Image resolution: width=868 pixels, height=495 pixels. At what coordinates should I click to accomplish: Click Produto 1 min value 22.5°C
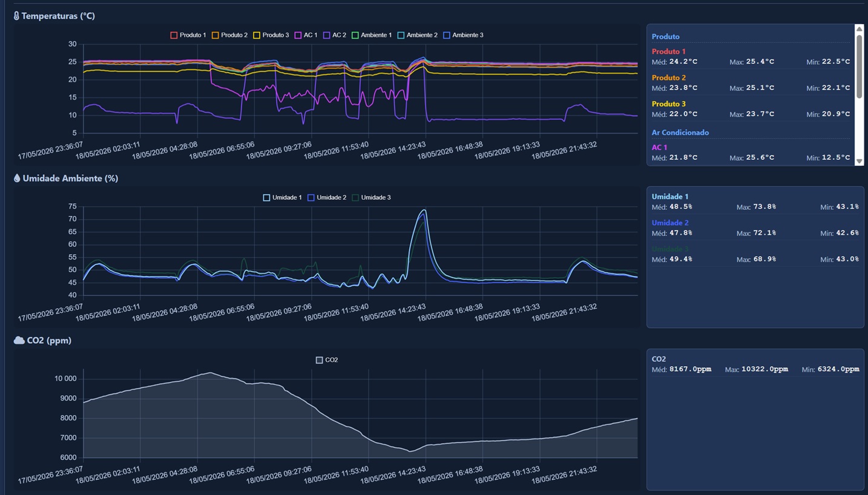tap(836, 62)
